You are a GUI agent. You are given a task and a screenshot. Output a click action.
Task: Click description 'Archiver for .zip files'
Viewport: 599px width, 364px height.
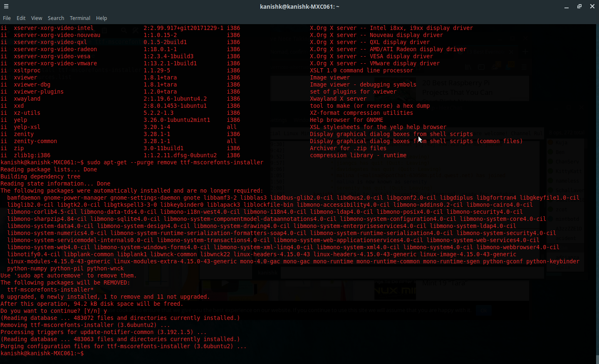[x=348, y=148]
